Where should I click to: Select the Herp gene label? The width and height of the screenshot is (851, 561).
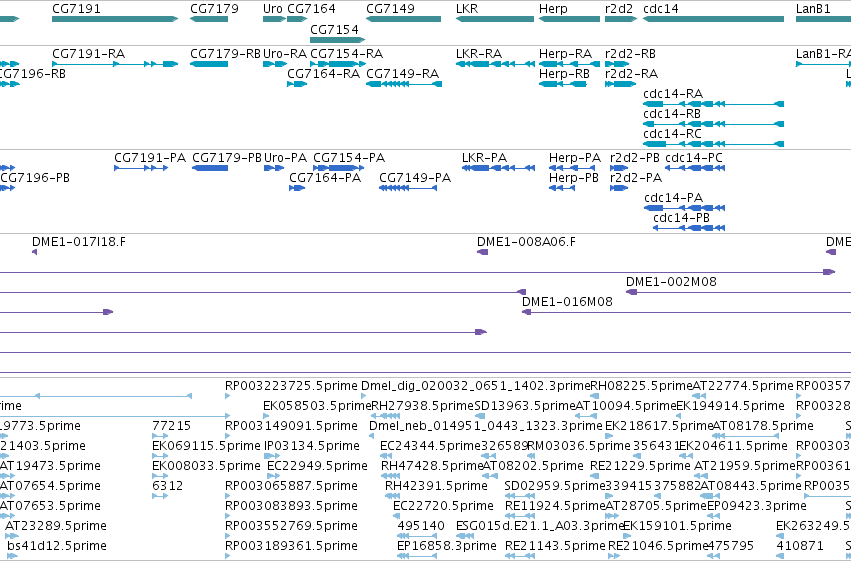(553, 9)
